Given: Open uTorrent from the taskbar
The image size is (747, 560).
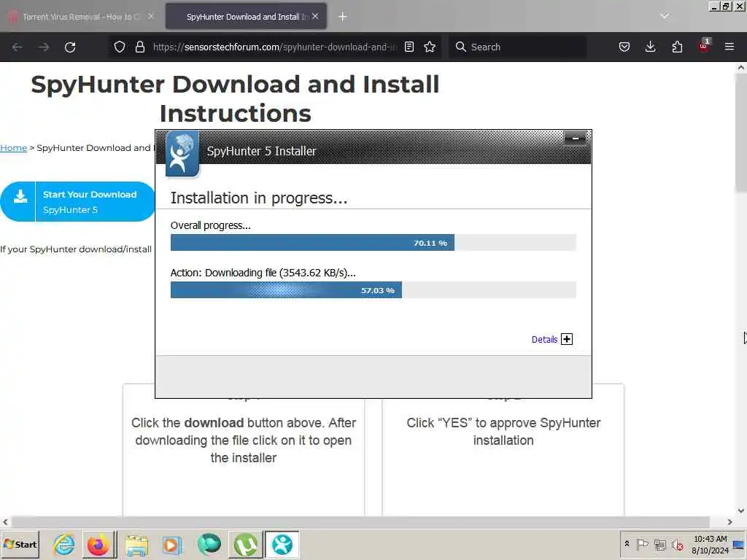Looking at the screenshot, I should 245,544.
